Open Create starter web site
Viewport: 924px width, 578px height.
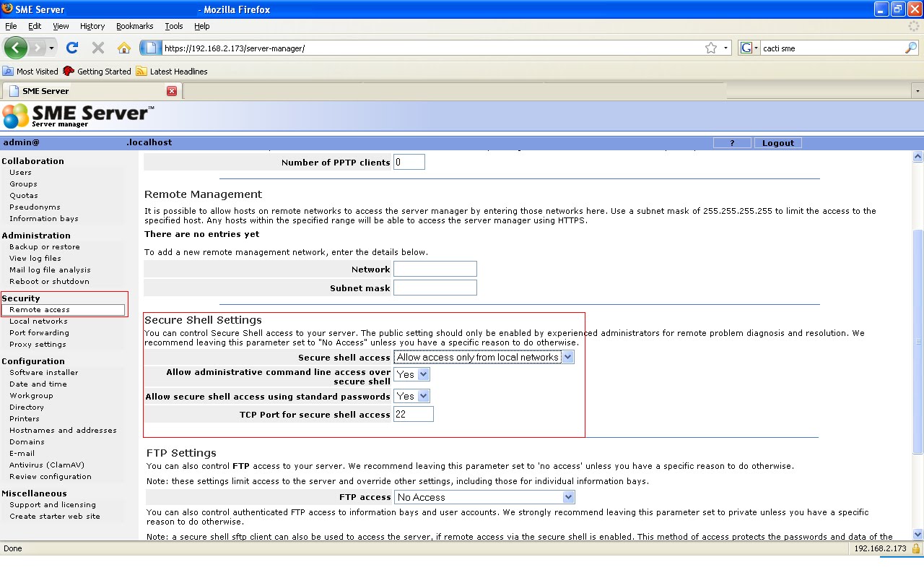(x=55, y=517)
